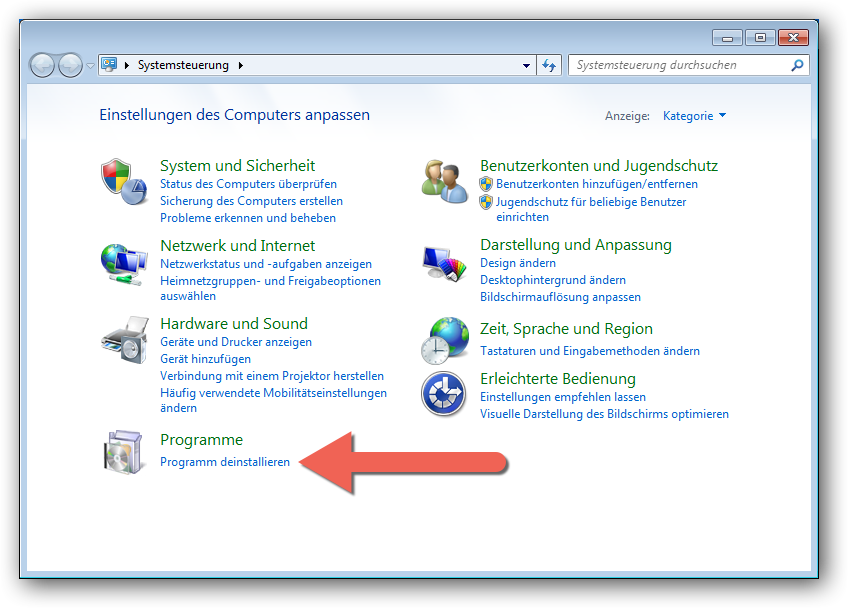Click Einstellungen empfehlen lassen link
The height and width of the screenshot is (608, 848).
coord(563,397)
